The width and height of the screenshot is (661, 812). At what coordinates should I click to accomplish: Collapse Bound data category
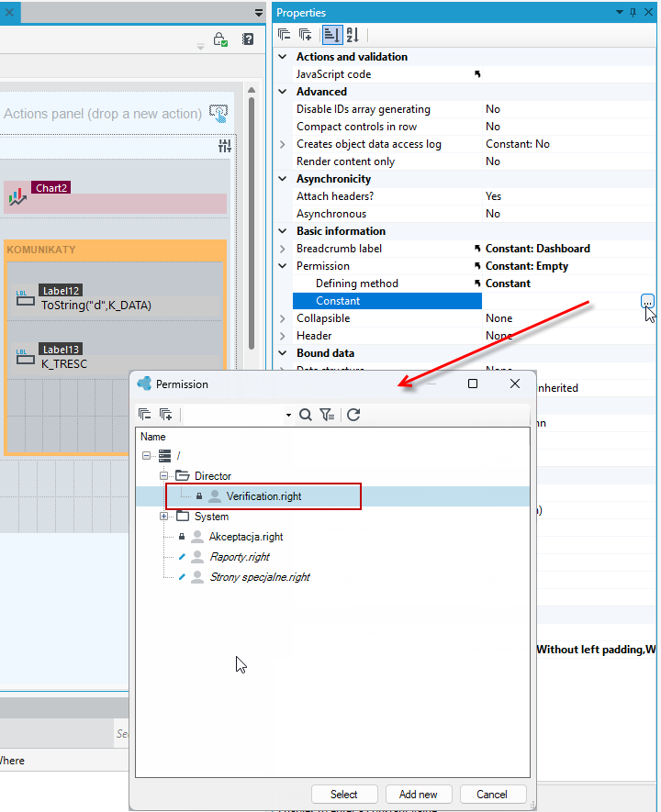tap(283, 353)
